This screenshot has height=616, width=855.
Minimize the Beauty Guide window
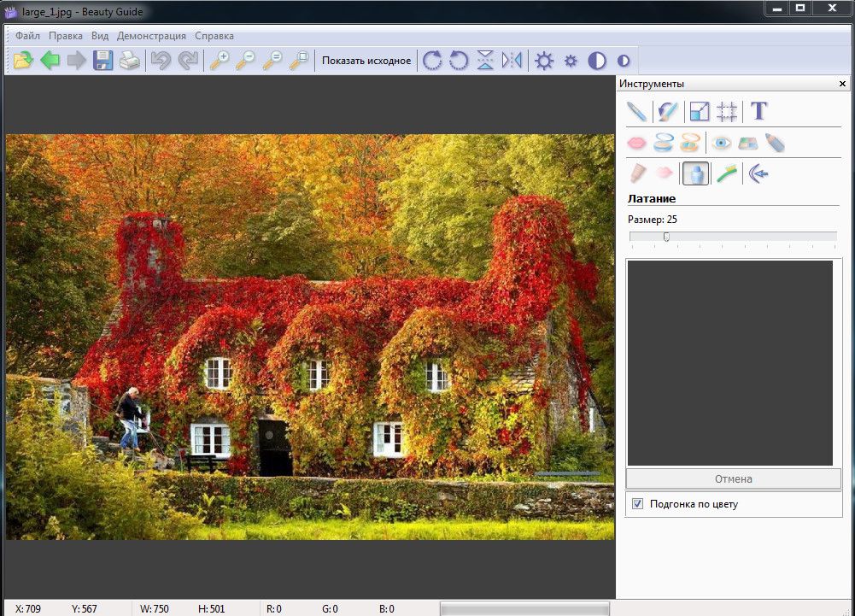(777, 9)
